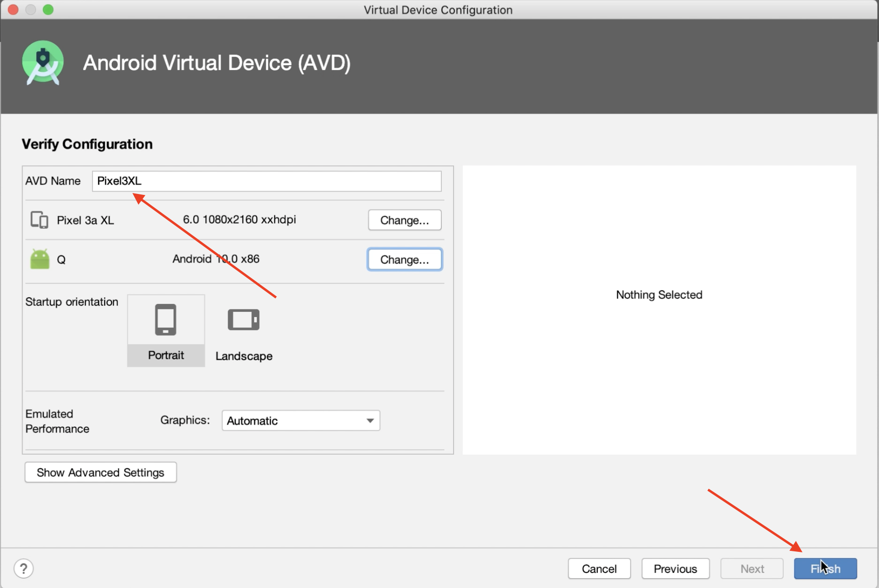This screenshot has width=879, height=588.
Task: Close the window with the red button
Action: (13, 9)
